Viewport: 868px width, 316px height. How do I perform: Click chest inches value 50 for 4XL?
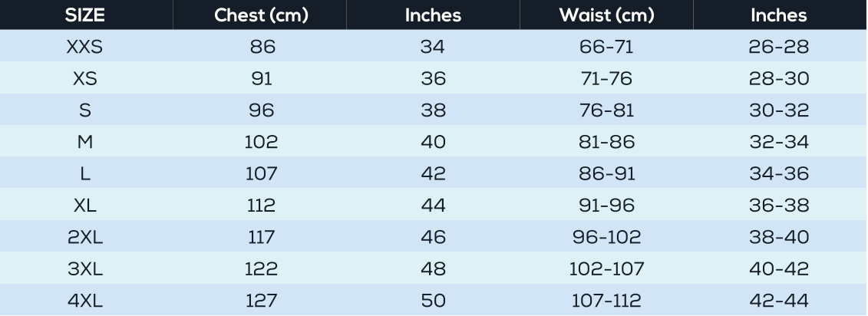433,301
